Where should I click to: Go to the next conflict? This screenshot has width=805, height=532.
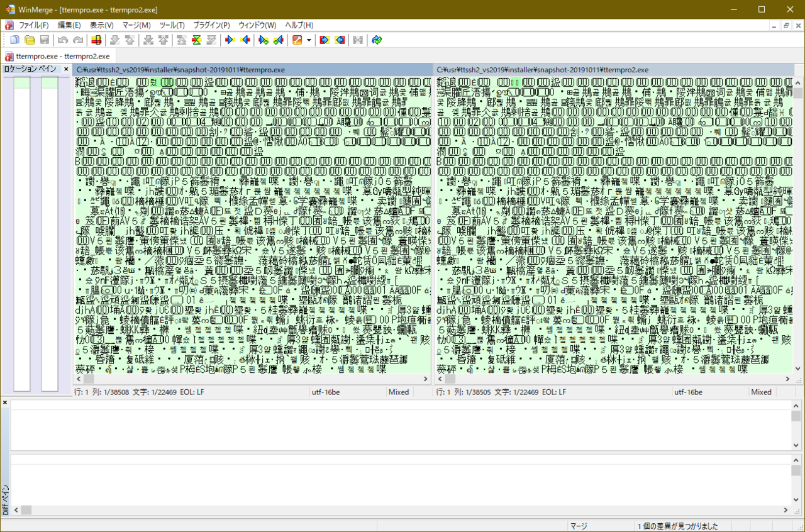(x=148, y=40)
